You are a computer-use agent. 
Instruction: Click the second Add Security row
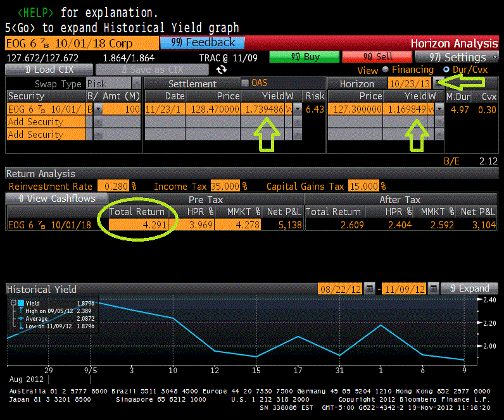pos(46,135)
